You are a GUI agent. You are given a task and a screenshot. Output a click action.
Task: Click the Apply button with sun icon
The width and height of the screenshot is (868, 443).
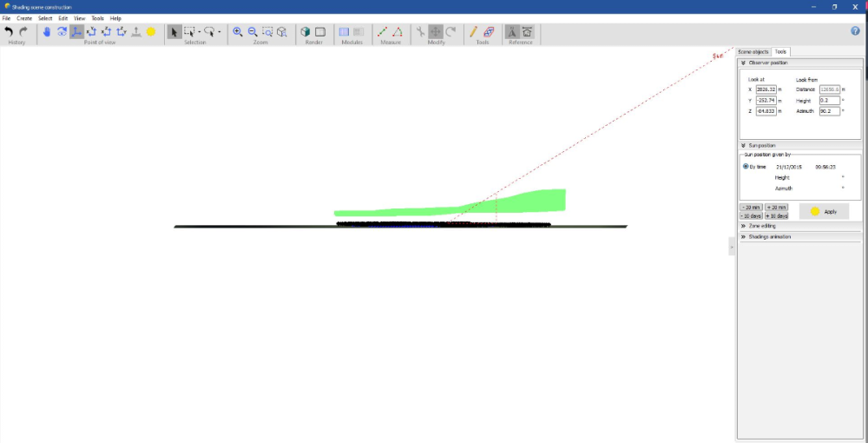(823, 211)
